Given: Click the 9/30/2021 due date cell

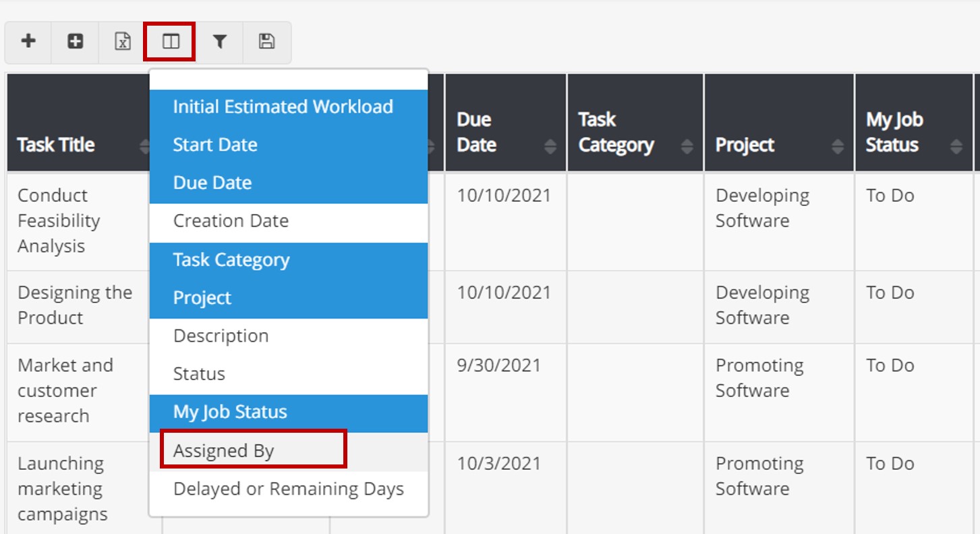Looking at the screenshot, I should 502,365.
